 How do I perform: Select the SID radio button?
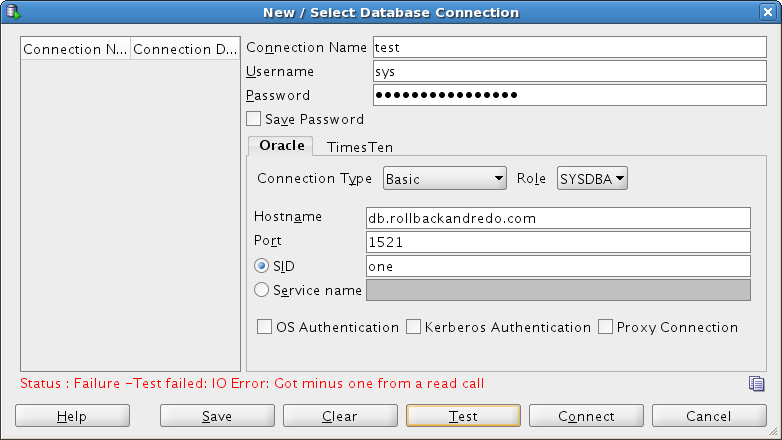[x=262, y=266]
